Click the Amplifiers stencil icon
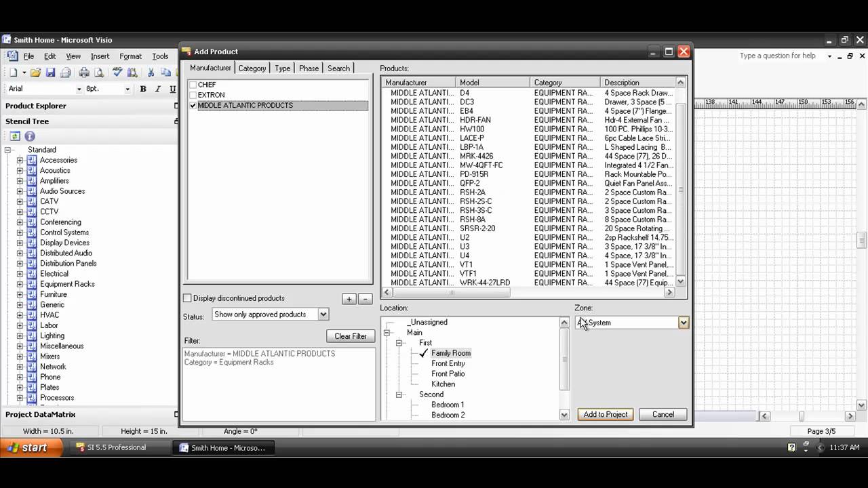Image resolution: width=868 pixels, height=488 pixels. (x=31, y=181)
